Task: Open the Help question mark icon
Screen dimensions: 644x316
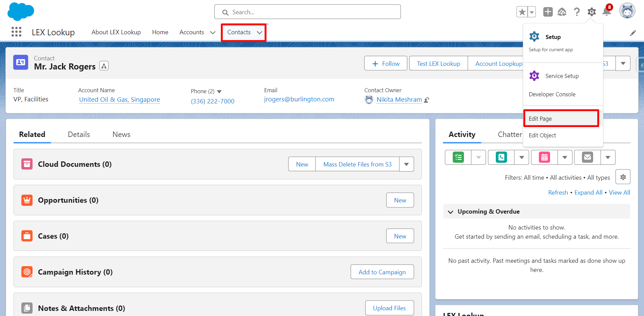Action: click(577, 12)
